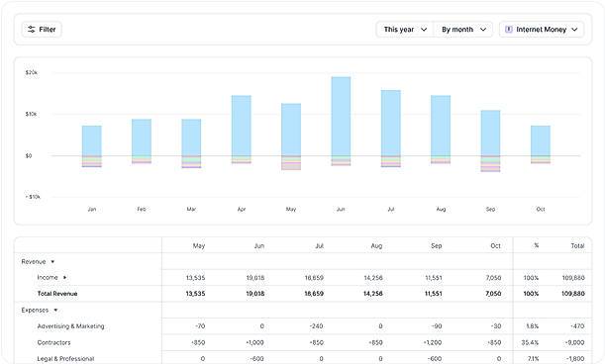Open the By month grouping dropdown

click(x=463, y=30)
